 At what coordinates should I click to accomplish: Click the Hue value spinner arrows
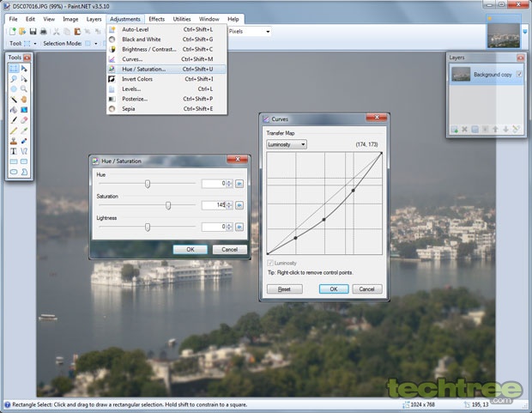click(229, 184)
